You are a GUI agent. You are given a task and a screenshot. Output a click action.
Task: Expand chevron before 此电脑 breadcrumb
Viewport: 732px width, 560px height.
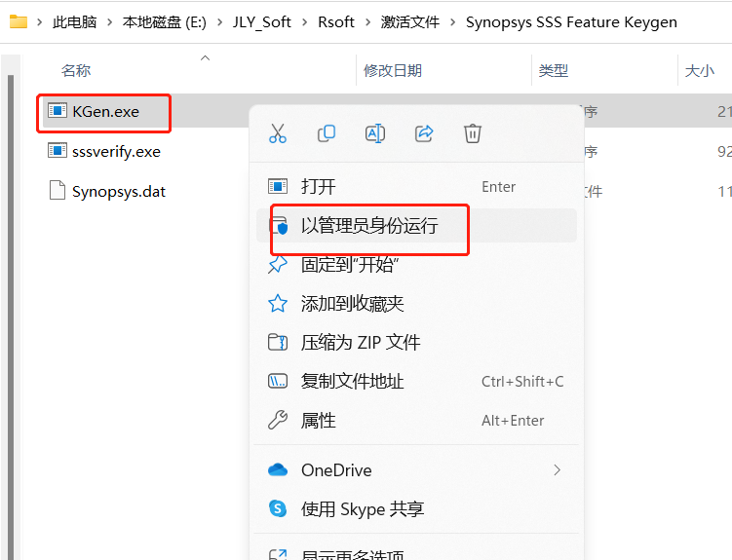pyautogui.click(x=40, y=22)
